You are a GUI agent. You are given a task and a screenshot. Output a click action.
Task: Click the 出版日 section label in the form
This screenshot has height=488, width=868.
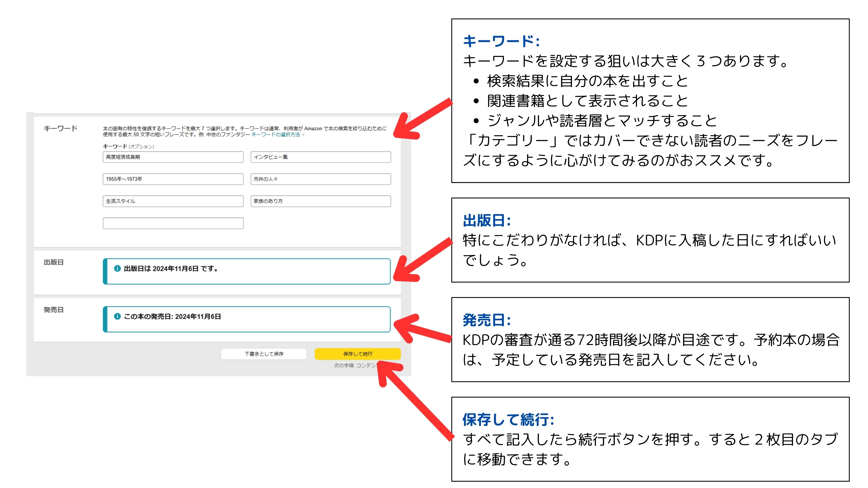pos(54,262)
